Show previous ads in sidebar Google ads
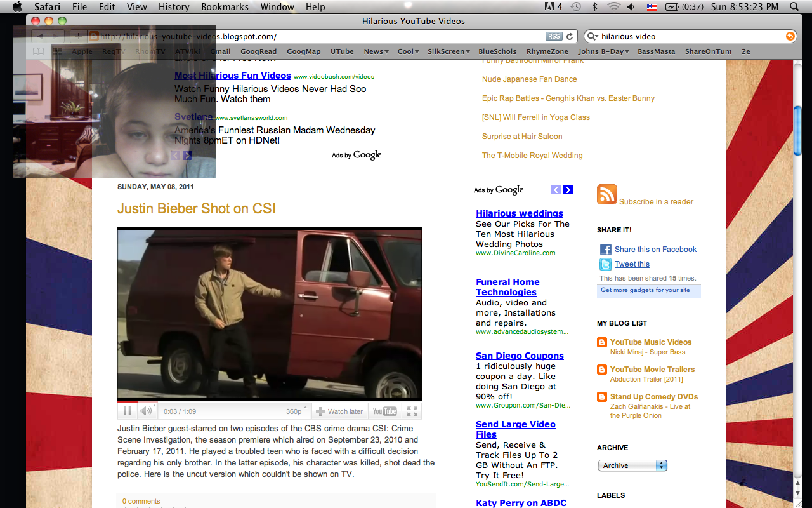Screen dimensions: 812x508 click(x=556, y=190)
